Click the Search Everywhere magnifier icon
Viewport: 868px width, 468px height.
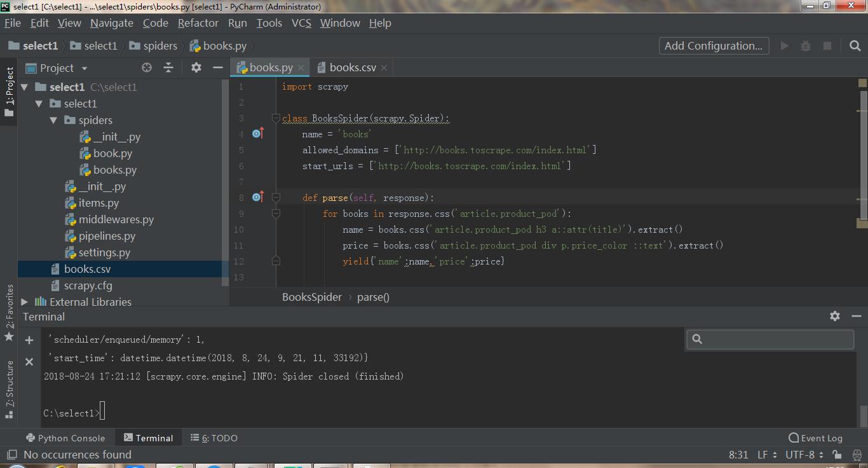click(855, 46)
